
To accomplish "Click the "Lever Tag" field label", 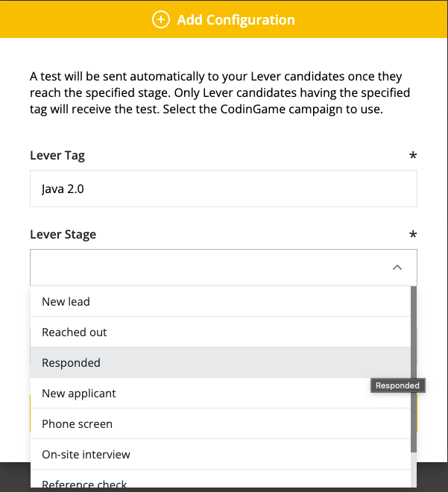I will 57,156.
